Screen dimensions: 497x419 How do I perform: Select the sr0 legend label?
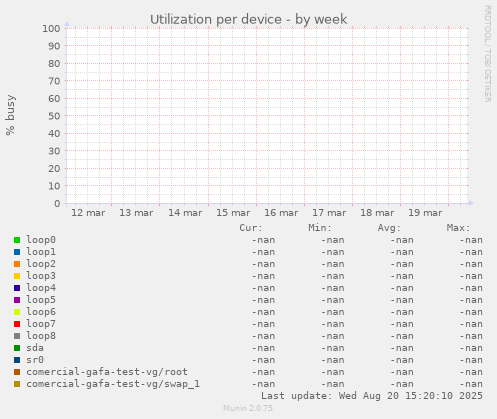coord(35,360)
